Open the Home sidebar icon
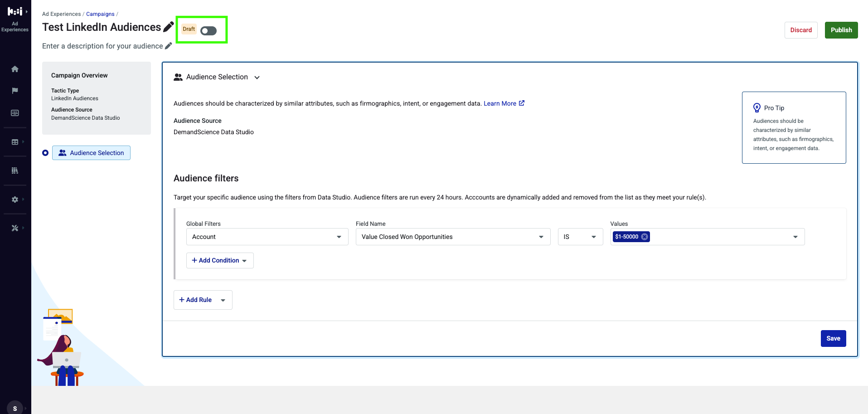This screenshot has width=868, height=414. (x=15, y=69)
